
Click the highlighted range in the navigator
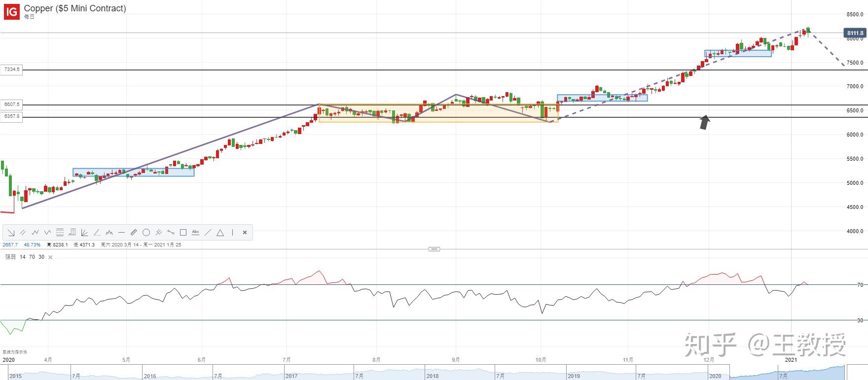click(x=788, y=372)
